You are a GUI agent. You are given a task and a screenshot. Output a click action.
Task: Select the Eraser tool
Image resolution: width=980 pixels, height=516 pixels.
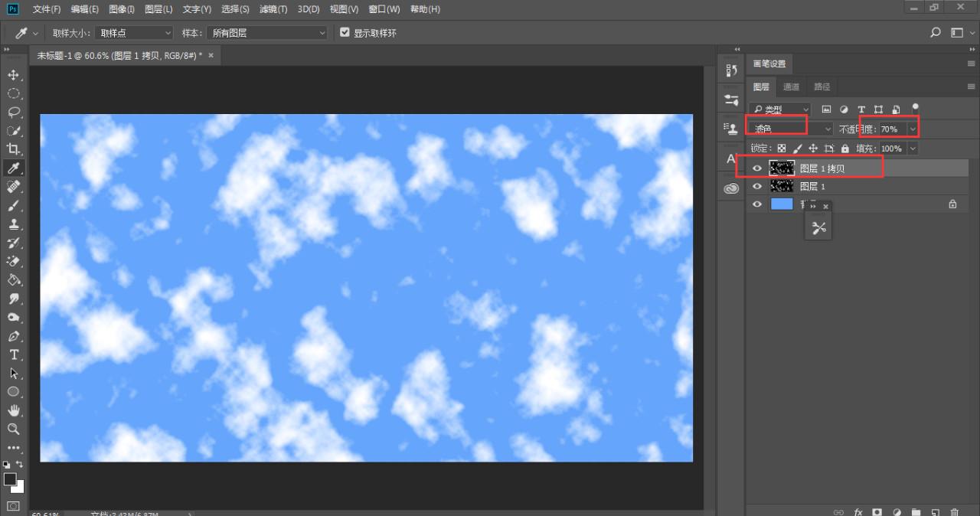14,261
